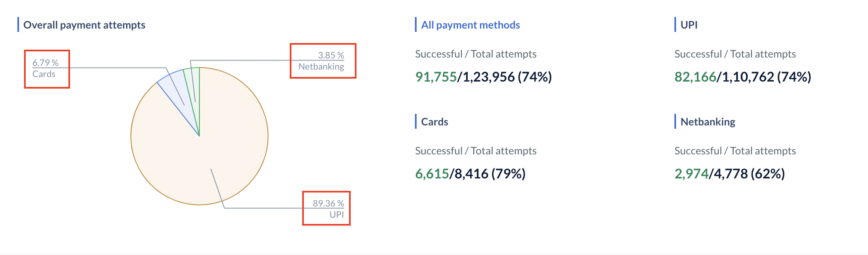Select the UPI section heading
This screenshot has width=868, height=255.
pyautogui.click(x=689, y=25)
